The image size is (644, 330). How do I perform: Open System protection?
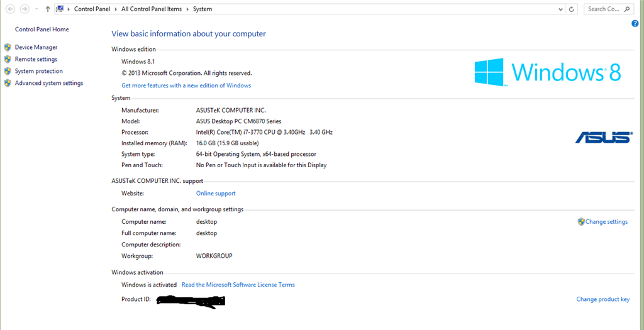(38, 71)
